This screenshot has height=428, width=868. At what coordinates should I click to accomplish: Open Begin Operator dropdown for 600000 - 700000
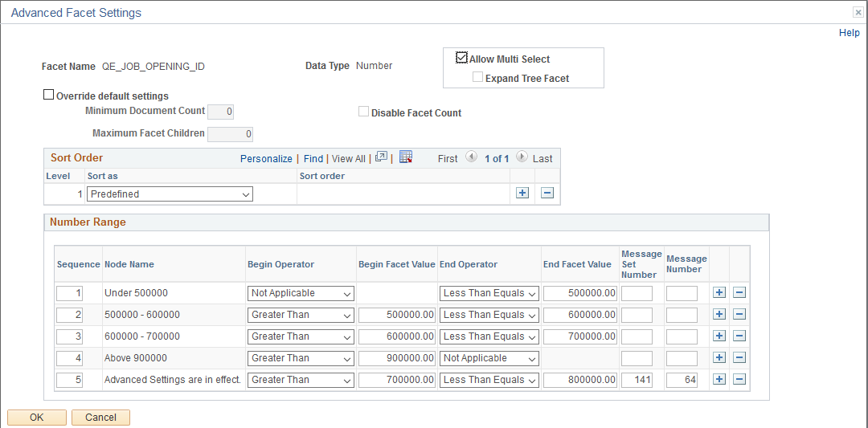click(x=301, y=336)
